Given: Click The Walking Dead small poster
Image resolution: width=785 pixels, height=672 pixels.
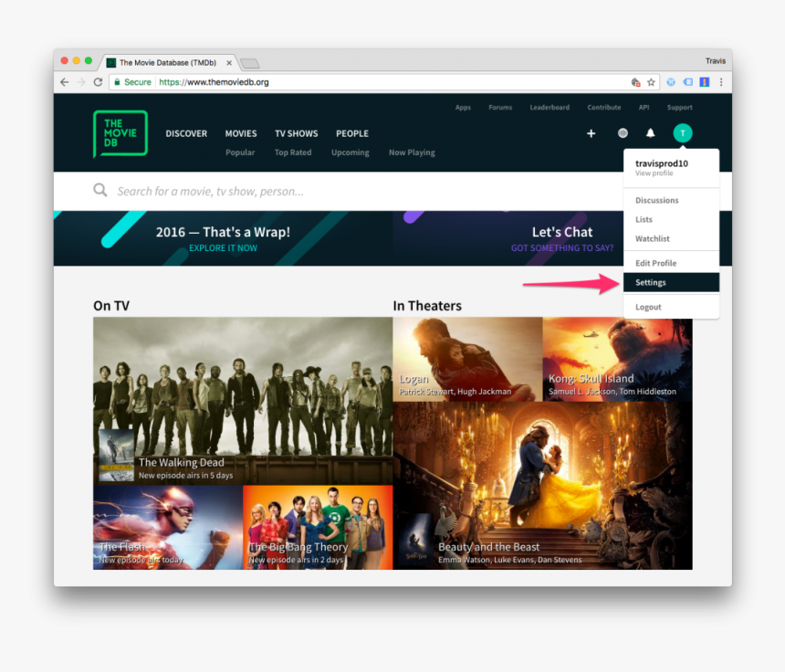Looking at the screenshot, I should coord(116,455).
